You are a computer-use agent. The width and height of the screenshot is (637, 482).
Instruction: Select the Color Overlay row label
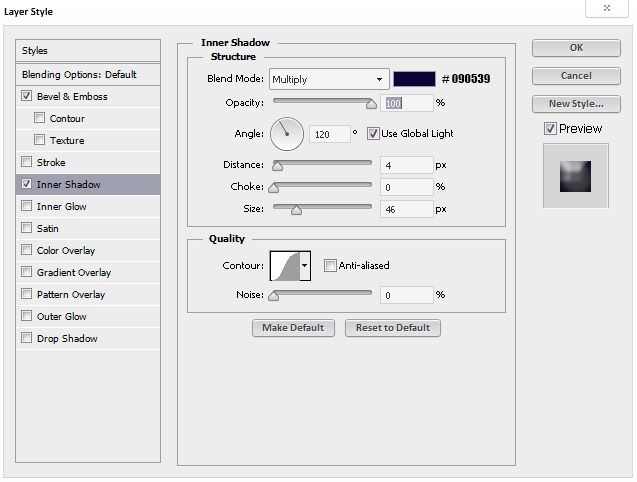[66, 250]
